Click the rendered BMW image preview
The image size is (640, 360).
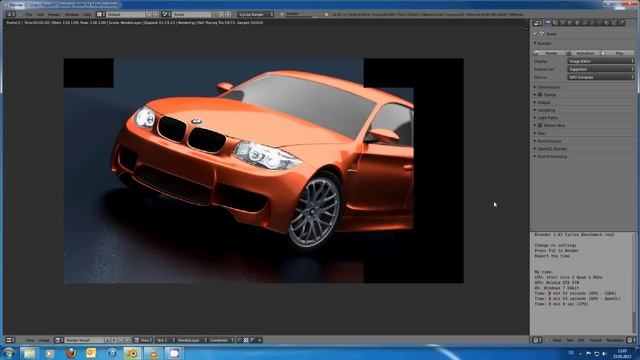(263, 170)
